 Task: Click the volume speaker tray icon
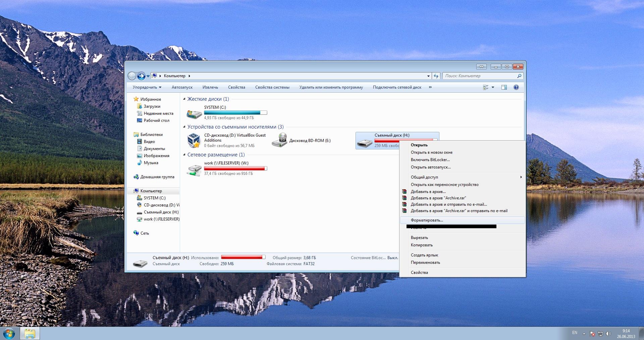click(608, 334)
